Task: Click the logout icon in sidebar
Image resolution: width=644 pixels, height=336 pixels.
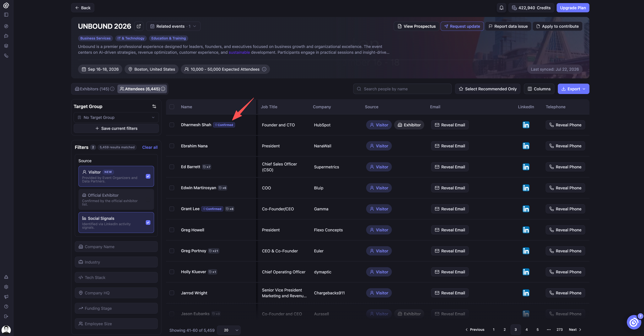Action: coord(6,316)
